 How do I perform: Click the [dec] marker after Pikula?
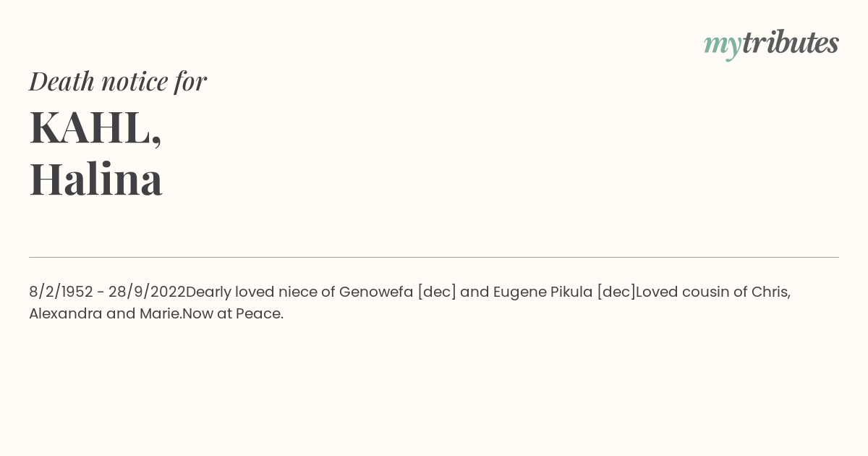click(x=616, y=292)
